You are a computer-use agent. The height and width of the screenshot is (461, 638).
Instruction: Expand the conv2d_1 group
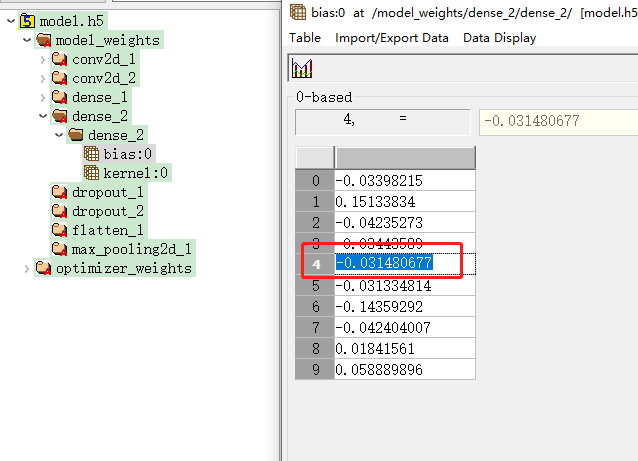click(x=43, y=59)
